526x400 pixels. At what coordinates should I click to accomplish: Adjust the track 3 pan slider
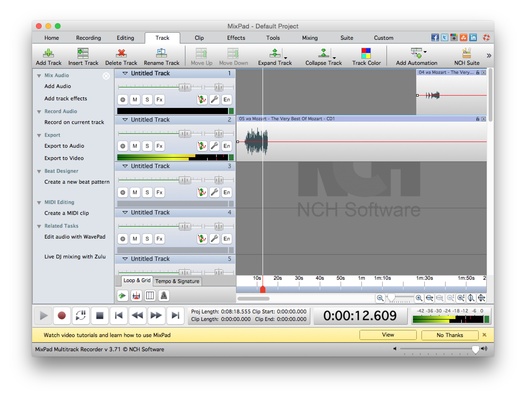[x=219, y=180]
